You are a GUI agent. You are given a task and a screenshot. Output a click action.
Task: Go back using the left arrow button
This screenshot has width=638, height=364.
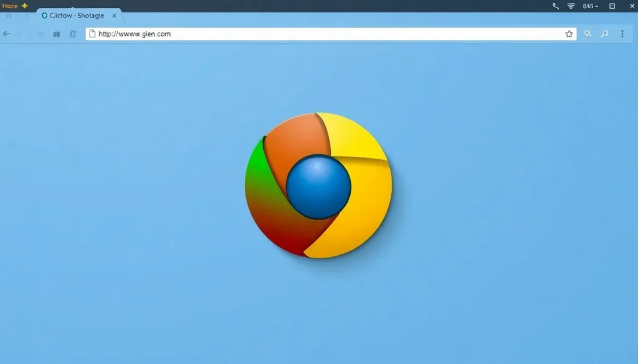[7, 34]
